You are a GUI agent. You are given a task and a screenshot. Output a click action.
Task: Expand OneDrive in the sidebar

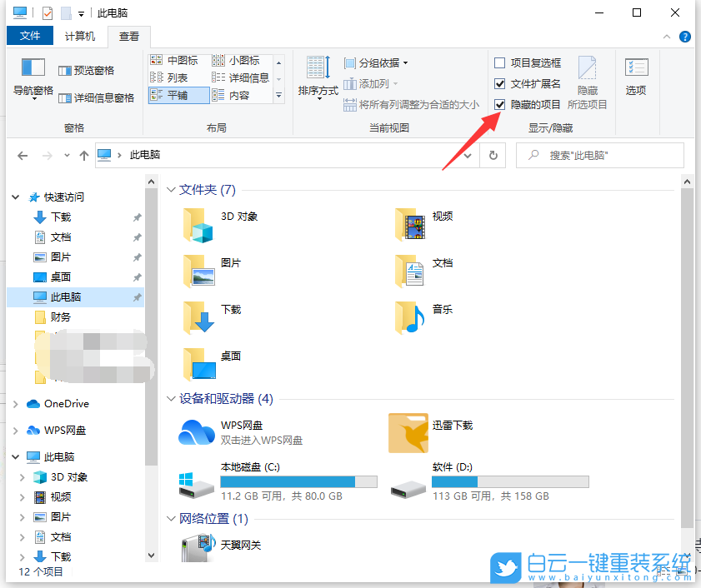click(x=14, y=403)
